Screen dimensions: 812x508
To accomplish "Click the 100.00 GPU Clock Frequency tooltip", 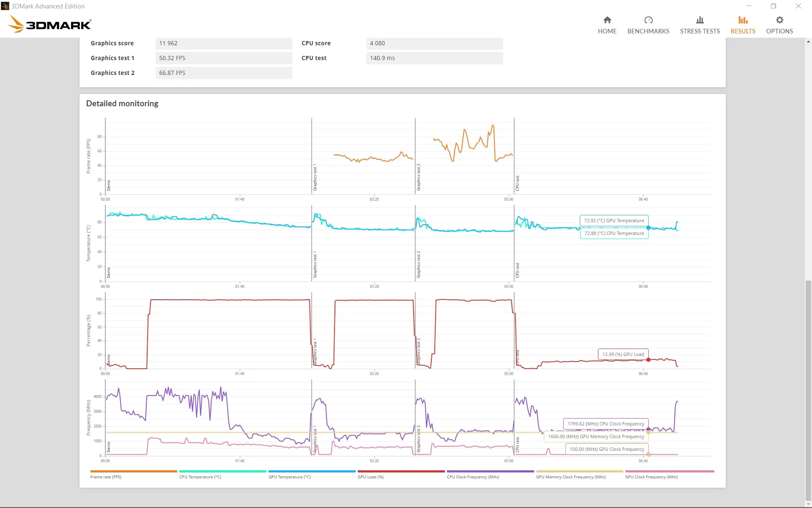I will tap(606, 449).
